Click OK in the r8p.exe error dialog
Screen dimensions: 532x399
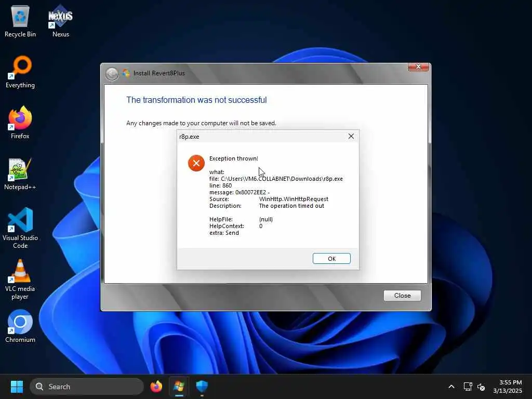pyautogui.click(x=331, y=259)
